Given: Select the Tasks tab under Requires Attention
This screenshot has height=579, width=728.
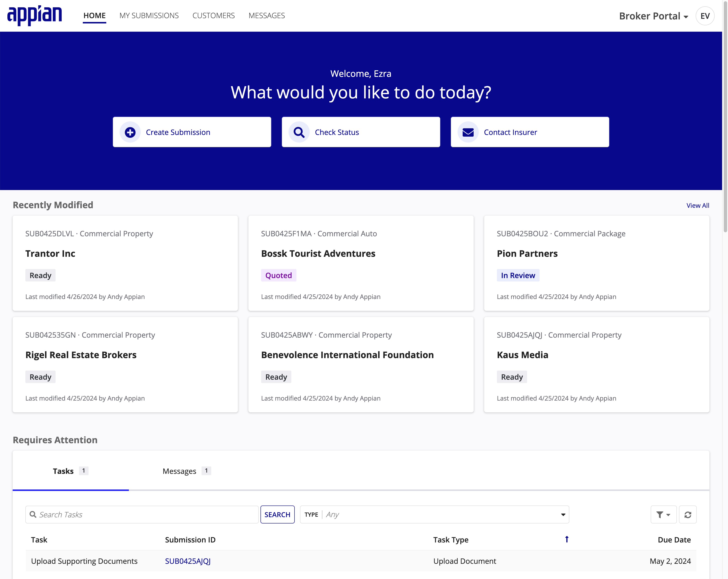Looking at the screenshot, I should coord(71,471).
